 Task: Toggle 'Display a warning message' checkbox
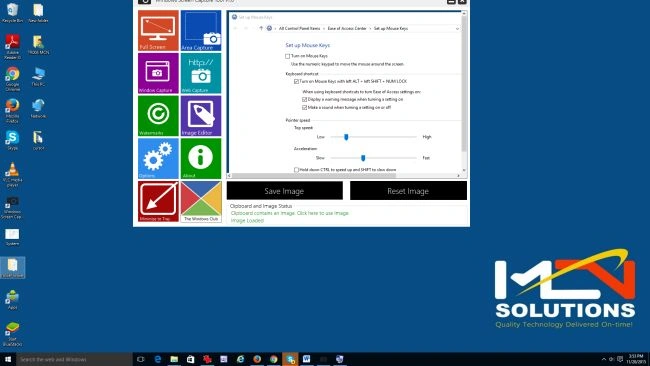point(305,99)
